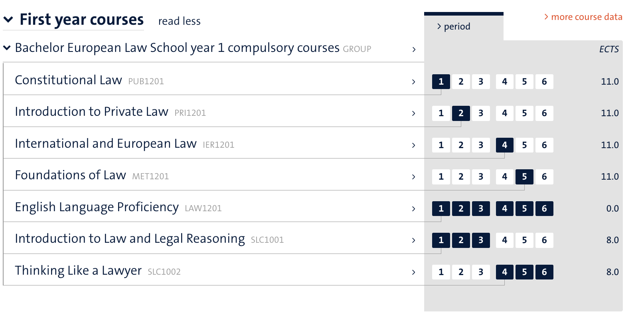The height and width of the screenshot is (319, 644).
Task: Select period 5 box for Foundations of Law
Action: (524, 177)
